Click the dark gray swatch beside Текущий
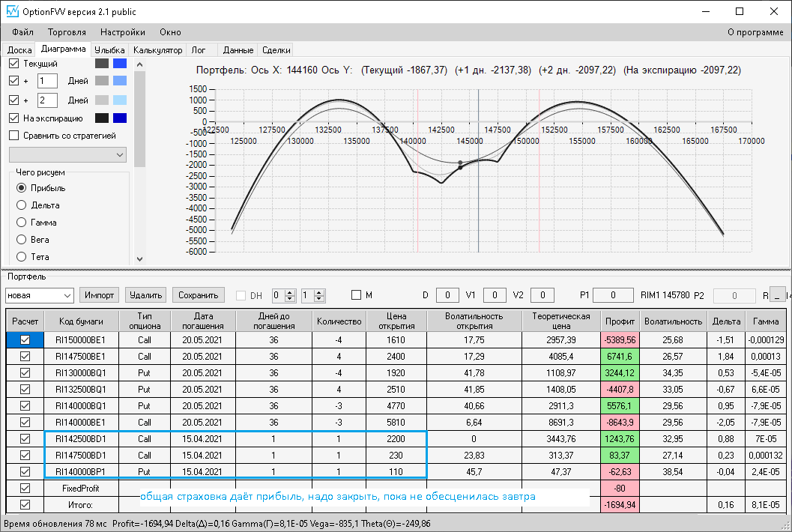Screen dimensions: 792x532 pos(102,64)
